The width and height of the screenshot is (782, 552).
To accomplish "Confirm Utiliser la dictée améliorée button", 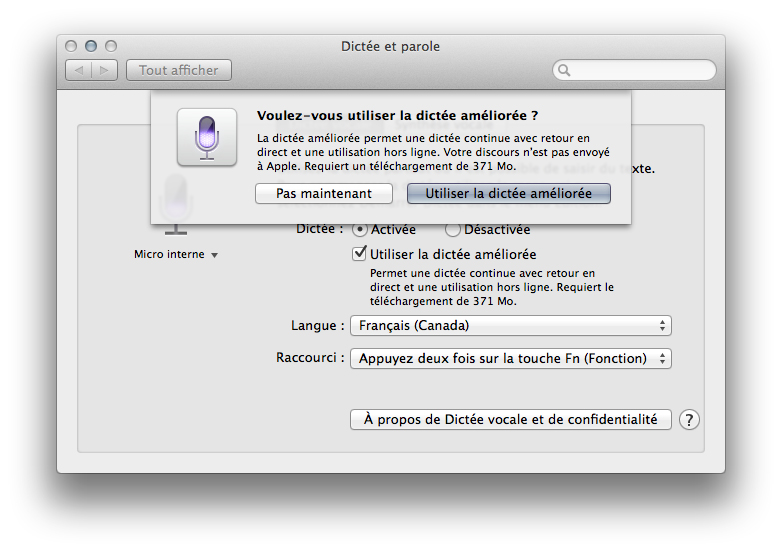I will click(509, 193).
